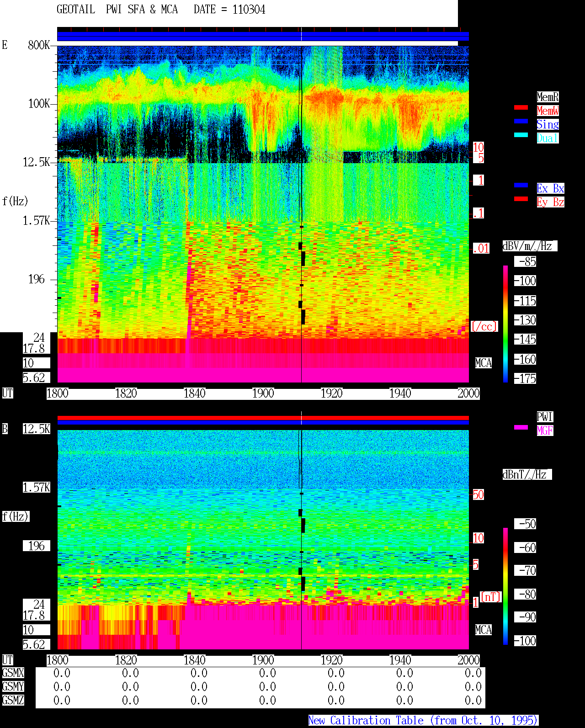Click the dBV/m/√Hz color scale bar
Viewport: 585px width, 728px height.
(505, 324)
